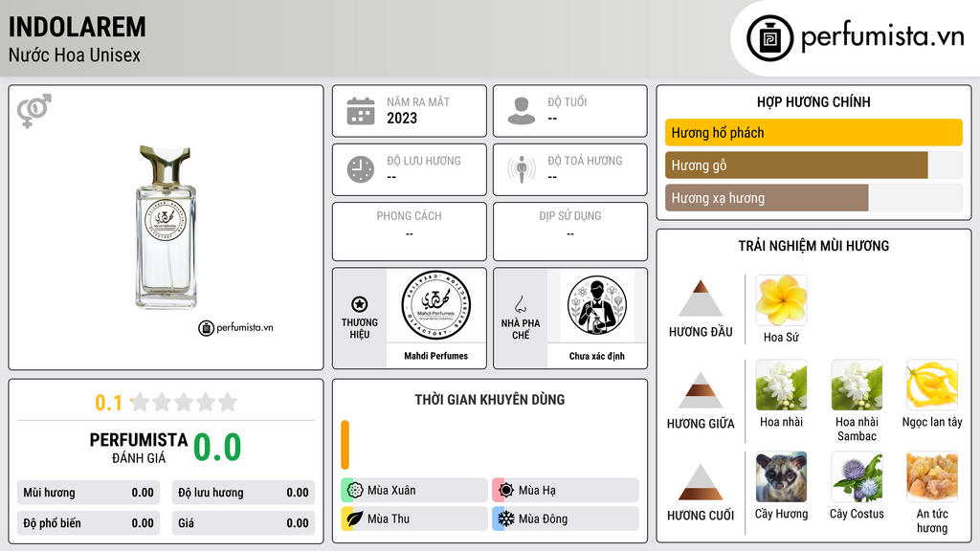Screen dimensions: 980x551
Task: Click the Mùa Xuân flower icon
Action: click(355, 490)
